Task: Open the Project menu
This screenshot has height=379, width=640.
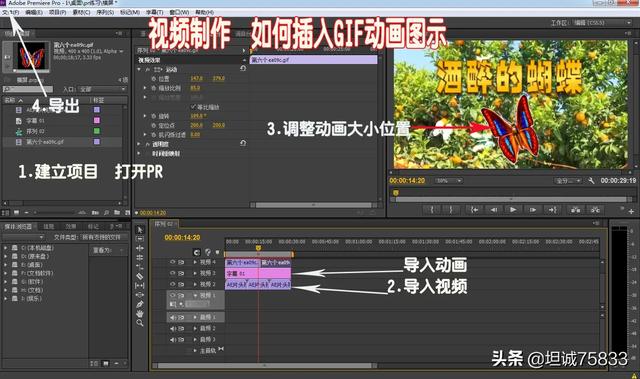Action: [58, 12]
